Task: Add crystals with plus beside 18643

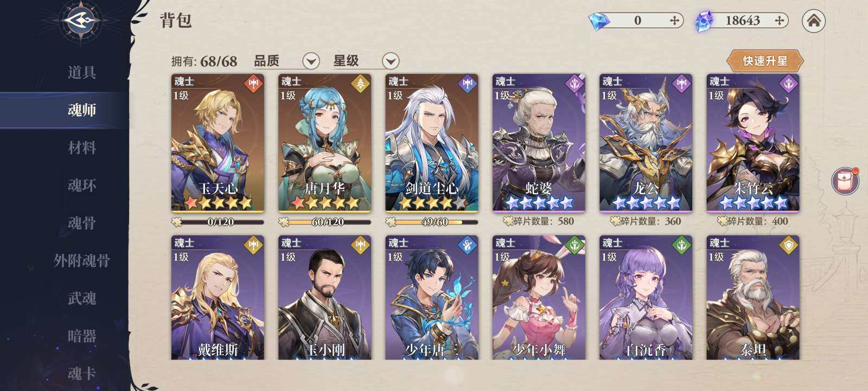Action: pos(780,21)
